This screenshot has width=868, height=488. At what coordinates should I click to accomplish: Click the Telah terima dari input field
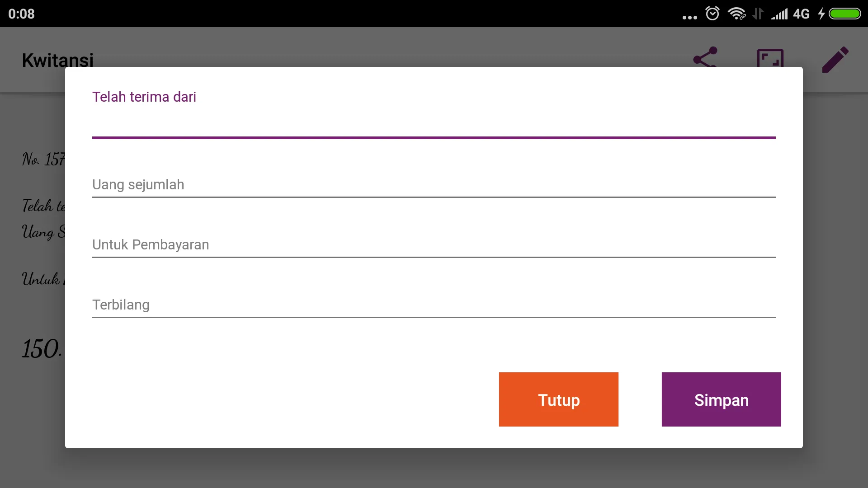point(434,125)
